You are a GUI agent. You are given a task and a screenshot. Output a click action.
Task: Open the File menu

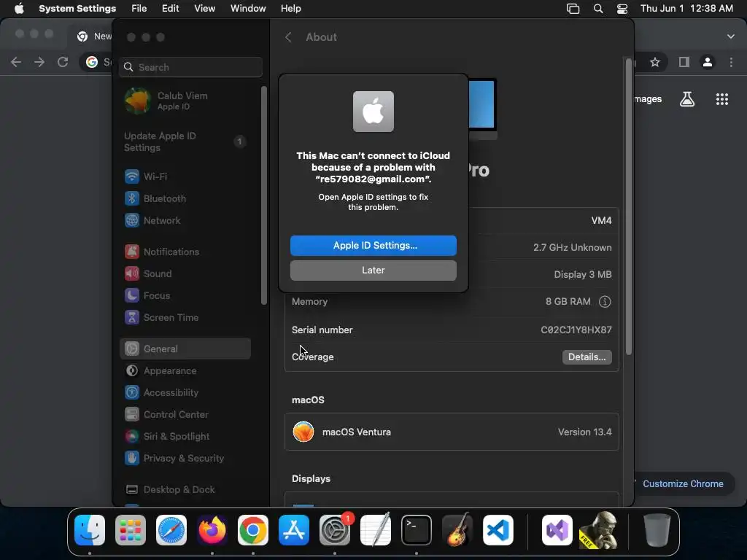pos(139,9)
